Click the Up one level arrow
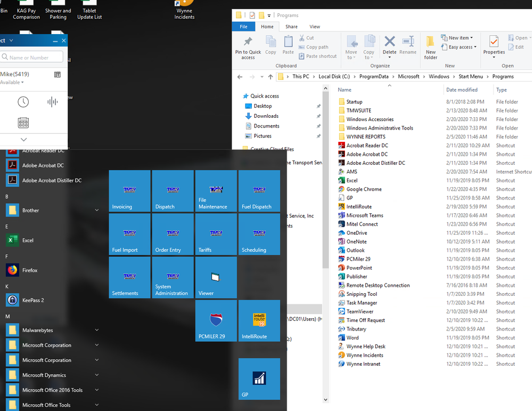The width and height of the screenshot is (532, 411). 271,77
